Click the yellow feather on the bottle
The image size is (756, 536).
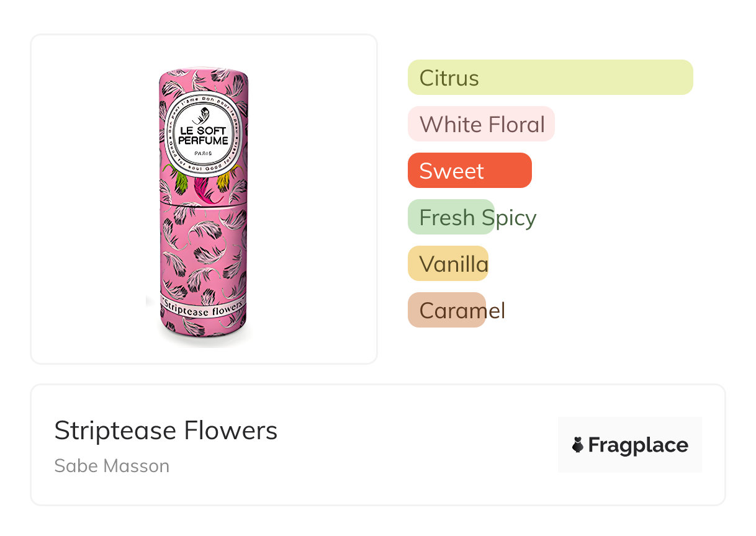tap(229, 178)
